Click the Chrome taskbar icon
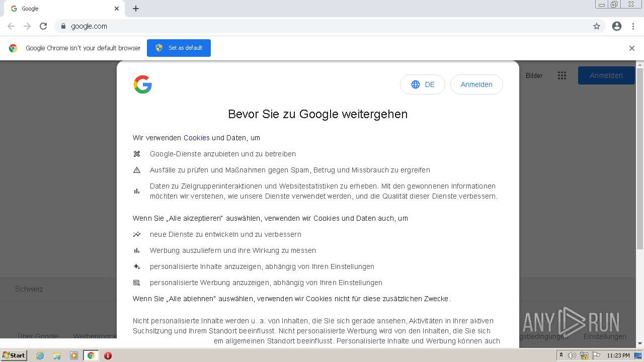This screenshot has width=644, height=362. pyautogui.click(x=91, y=355)
